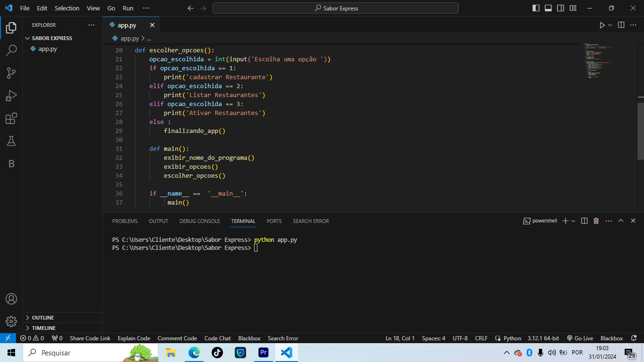Open File Explorer from taskbar

point(171,353)
